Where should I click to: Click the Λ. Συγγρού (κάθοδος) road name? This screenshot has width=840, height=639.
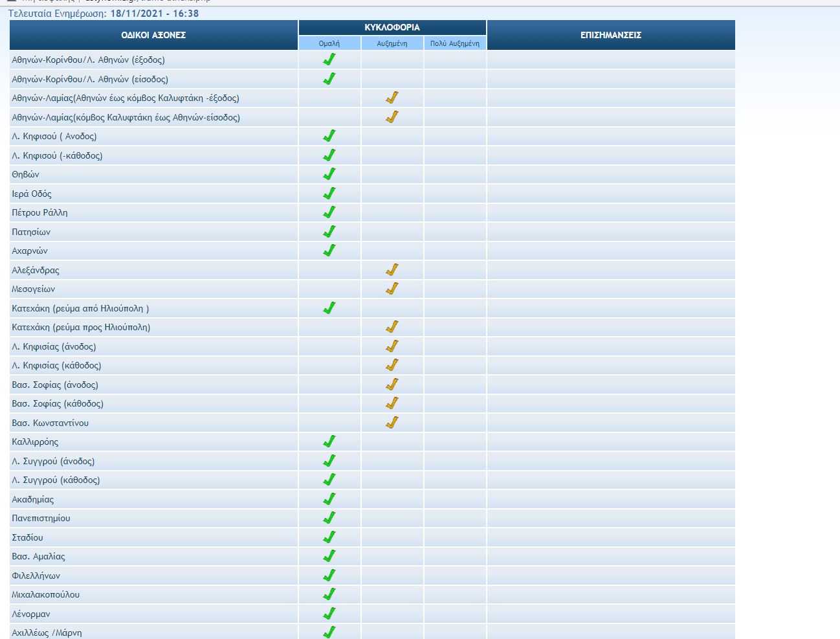[x=56, y=480]
